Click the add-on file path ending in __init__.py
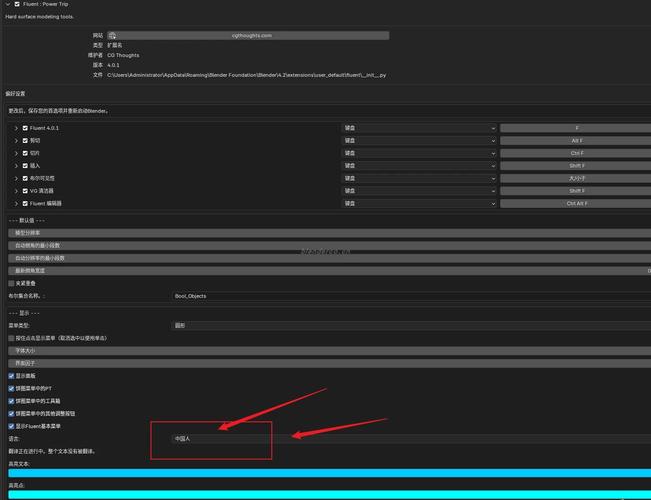This screenshot has width=651, height=500. point(247,75)
